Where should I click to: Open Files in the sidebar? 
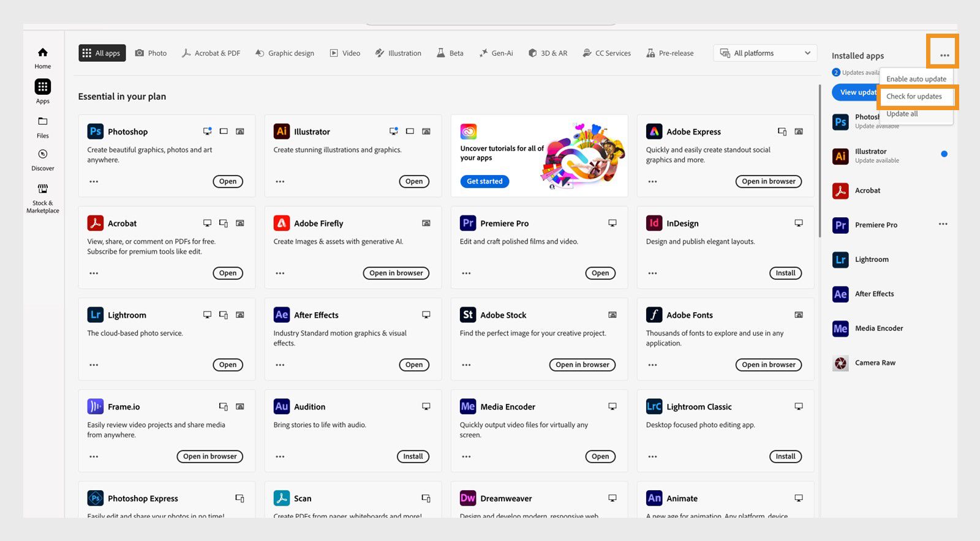pos(43,127)
